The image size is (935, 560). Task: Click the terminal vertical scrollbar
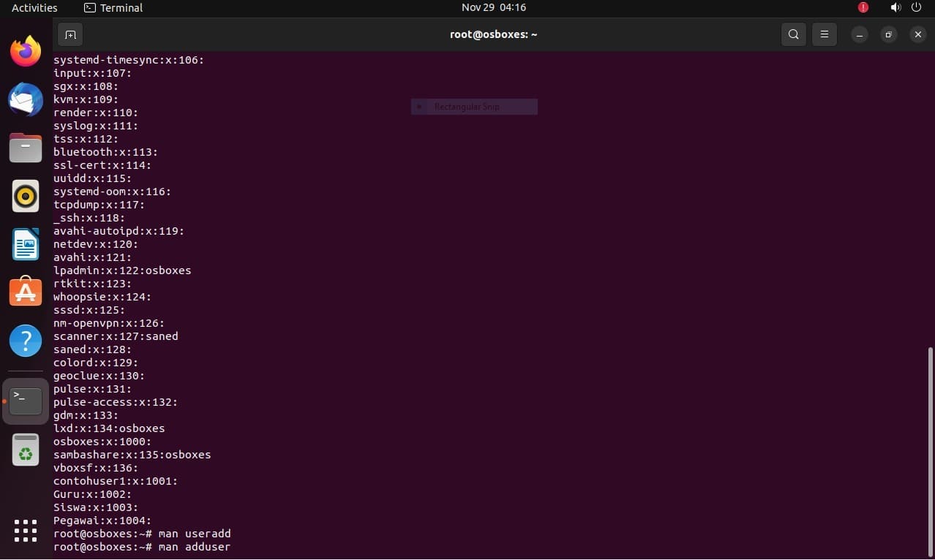(x=931, y=452)
